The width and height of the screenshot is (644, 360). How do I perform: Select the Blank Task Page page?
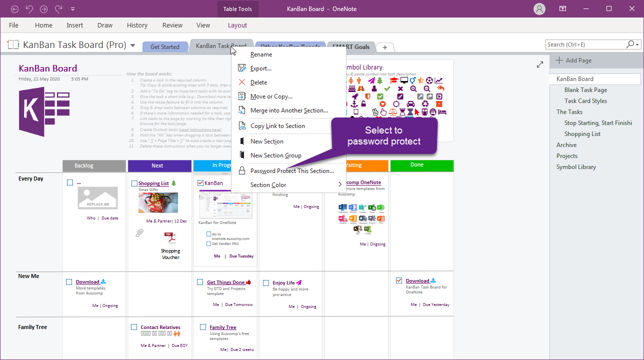[x=585, y=90]
